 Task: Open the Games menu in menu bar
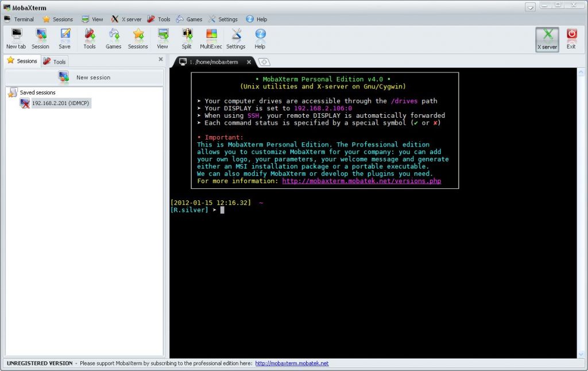click(x=189, y=19)
